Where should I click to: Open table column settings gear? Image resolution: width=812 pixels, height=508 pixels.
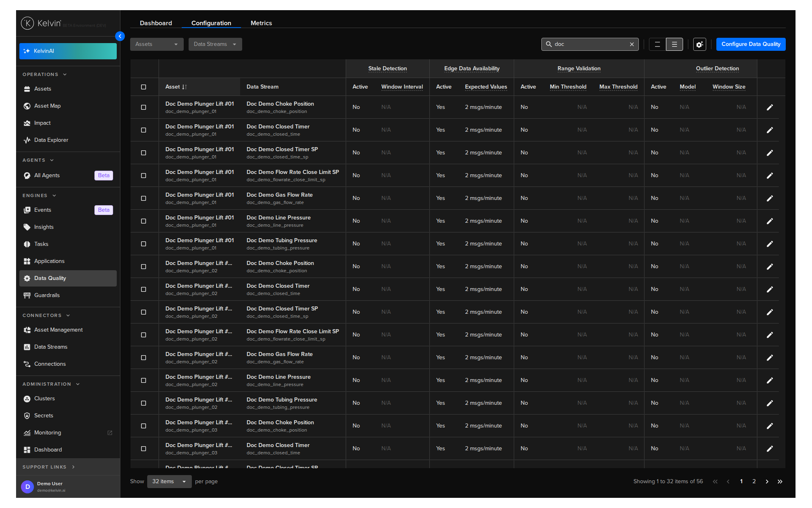pyautogui.click(x=700, y=44)
